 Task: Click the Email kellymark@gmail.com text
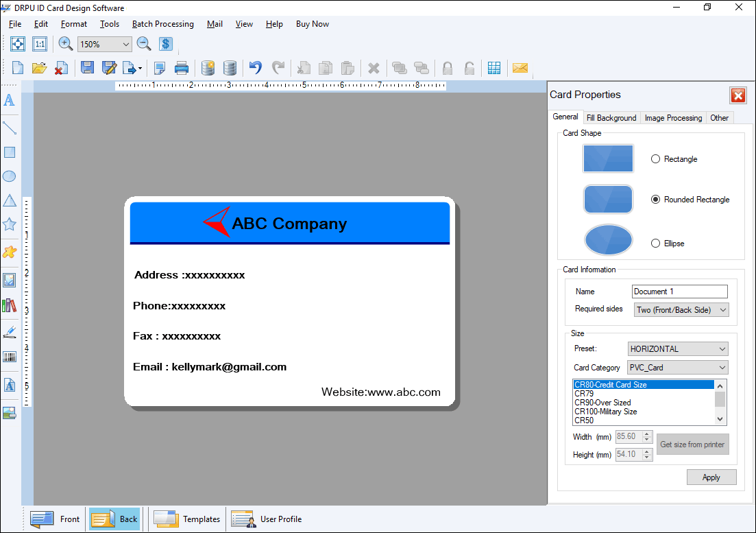pyautogui.click(x=210, y=366)
